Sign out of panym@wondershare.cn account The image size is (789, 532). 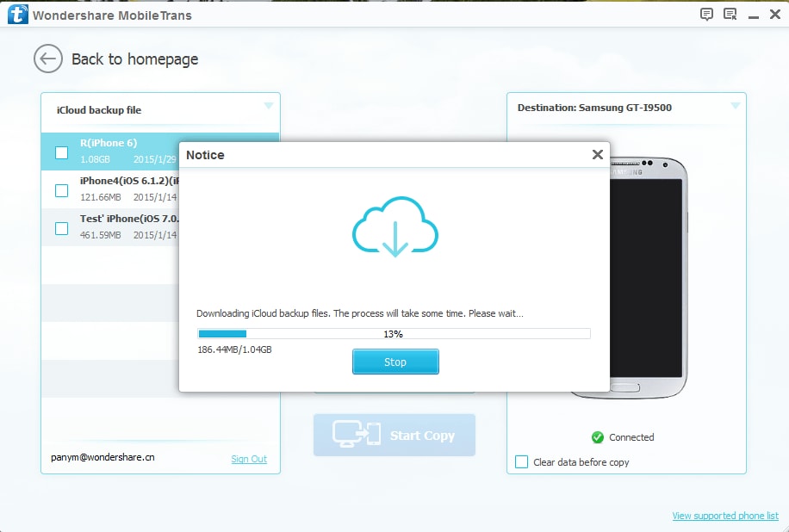248,459
